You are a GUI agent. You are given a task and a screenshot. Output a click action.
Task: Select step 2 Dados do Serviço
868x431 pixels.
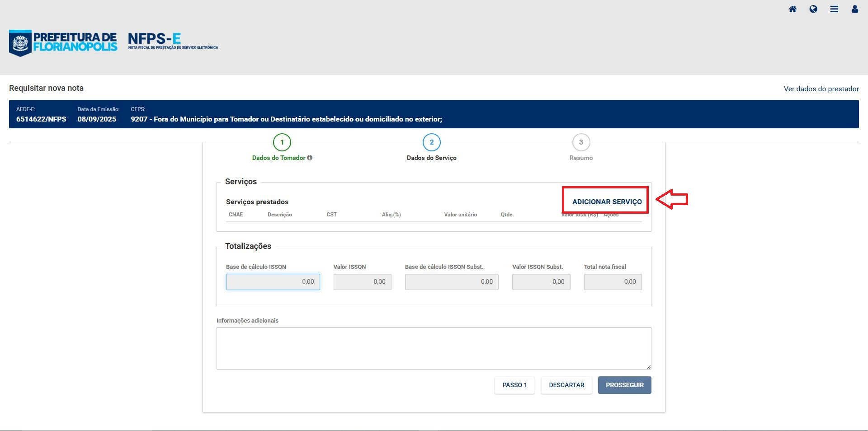tap(431, 142)
